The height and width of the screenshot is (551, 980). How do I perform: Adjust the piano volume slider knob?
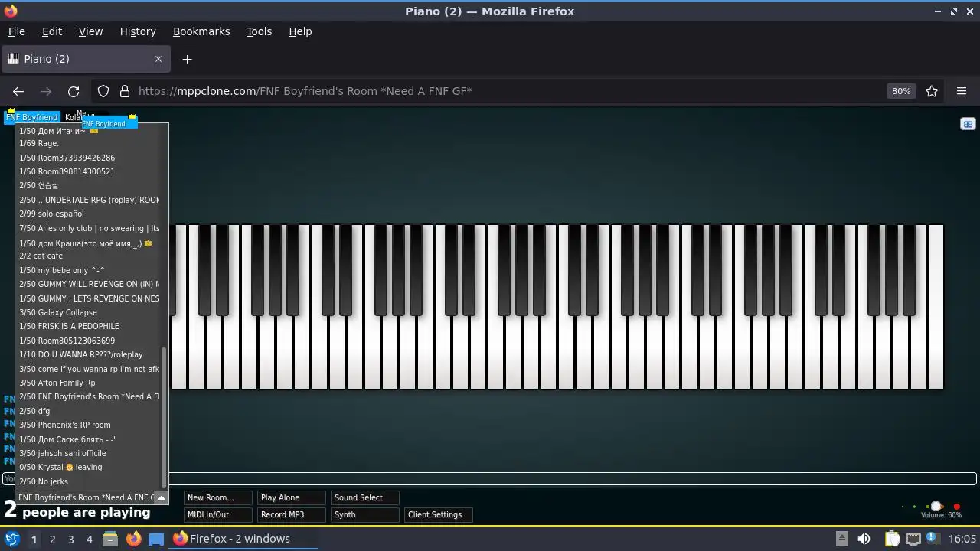coord(936,507)
